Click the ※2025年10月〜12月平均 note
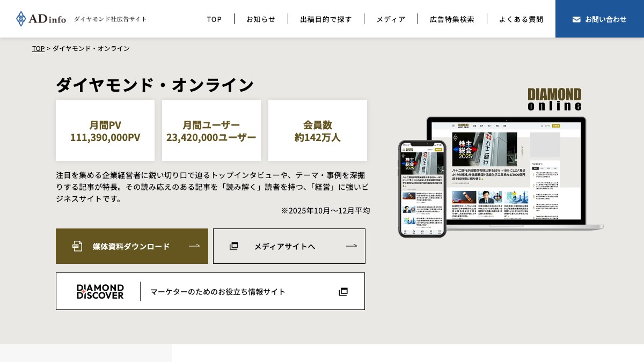This screenshot has width=644, height=362. pos(325,210)
